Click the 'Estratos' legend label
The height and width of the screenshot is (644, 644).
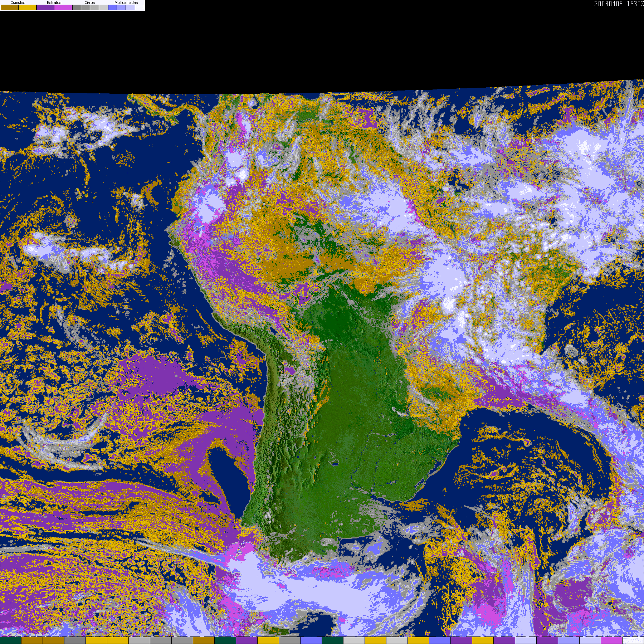(x=54, y=3)
